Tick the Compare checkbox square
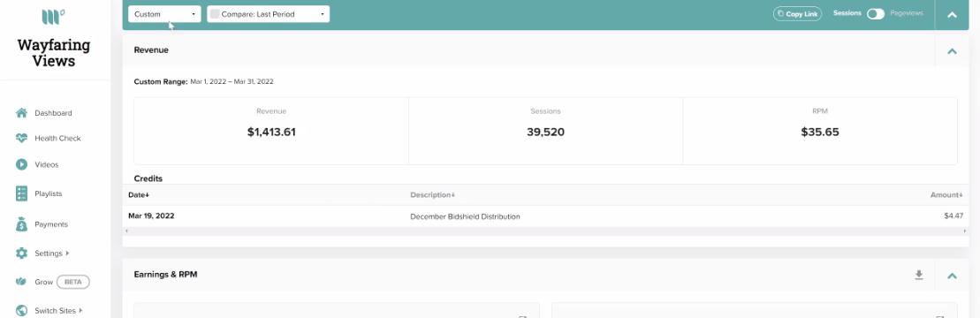The height and width of the screenshot is (318, 980). [215, 14]
